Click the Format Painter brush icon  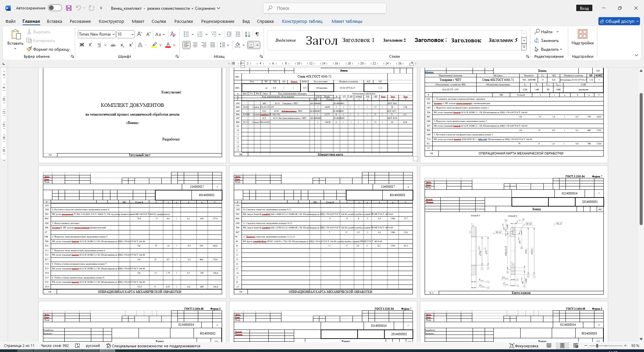click(30, 49)
